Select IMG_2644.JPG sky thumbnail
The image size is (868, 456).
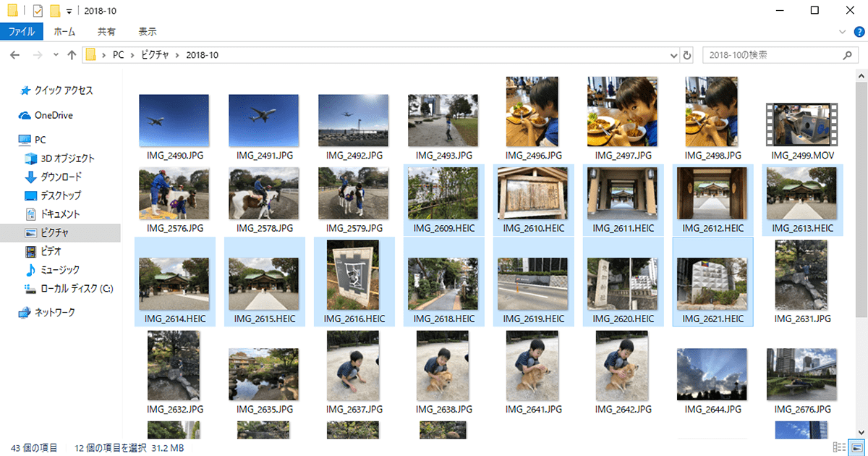[x=712, y=375]
